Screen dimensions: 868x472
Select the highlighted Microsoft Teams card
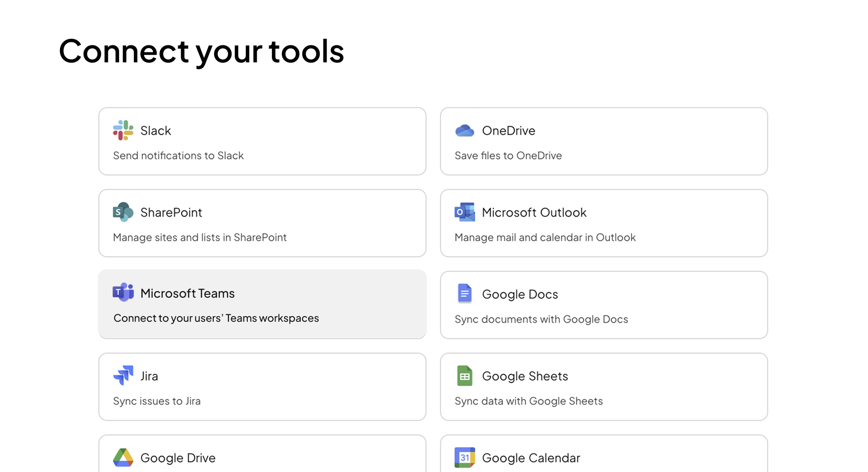click(262, 304)
